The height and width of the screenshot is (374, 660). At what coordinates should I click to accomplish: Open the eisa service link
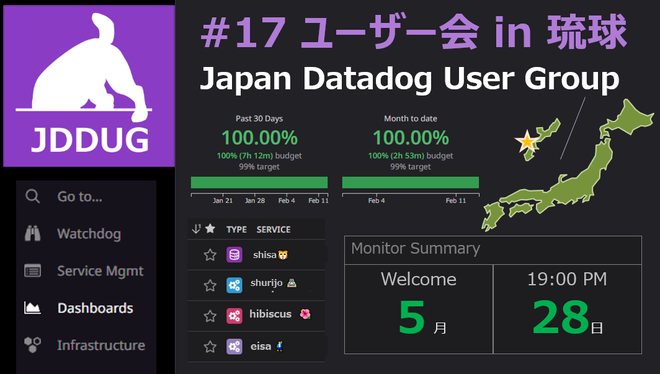click(261, 346)
